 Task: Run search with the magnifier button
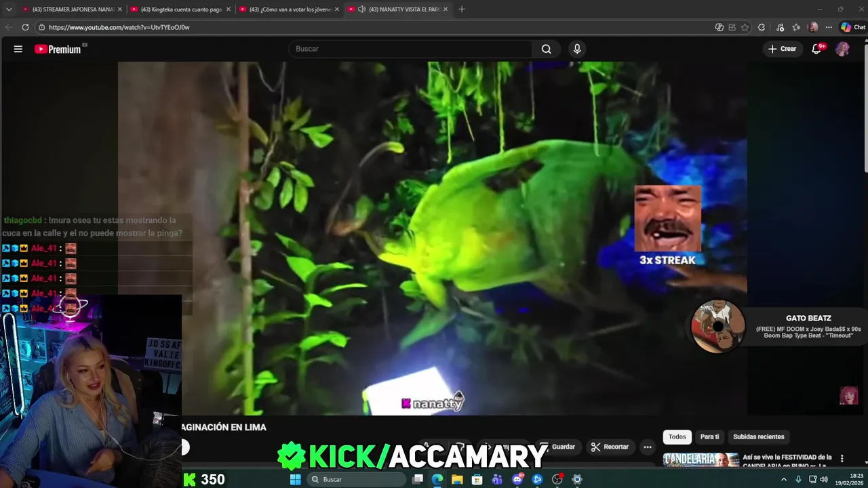pos(547,49)
